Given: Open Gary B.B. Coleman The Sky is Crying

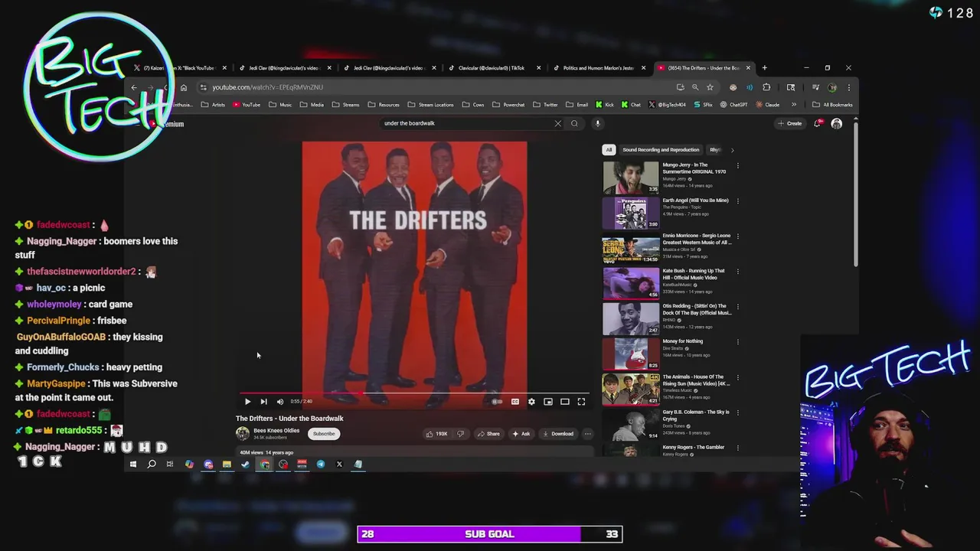Looking at the screenshot, I should (x=696, y=415).
